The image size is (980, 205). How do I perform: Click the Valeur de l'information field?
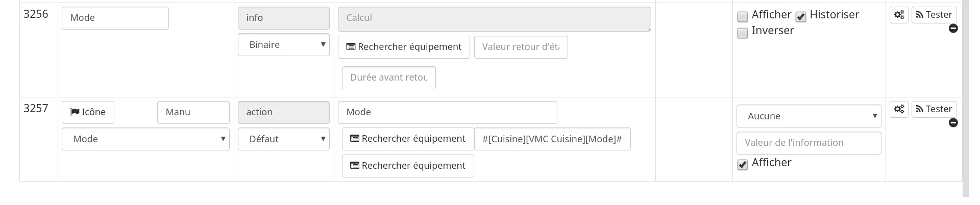click(x=808, y=143)
